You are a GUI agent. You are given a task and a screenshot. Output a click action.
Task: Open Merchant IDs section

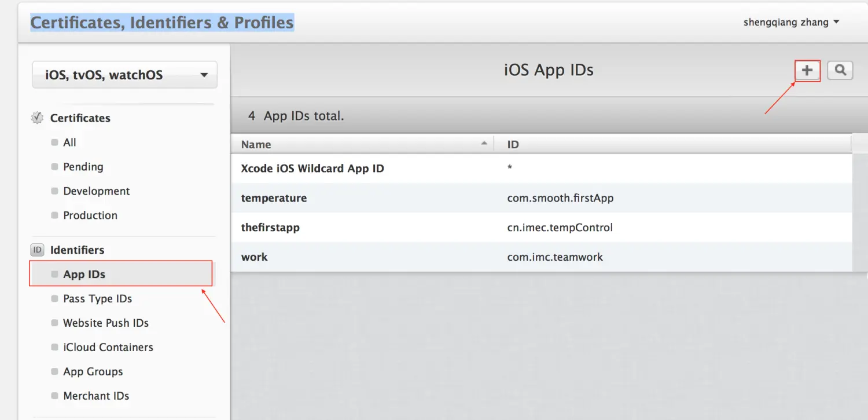(96, 396)
